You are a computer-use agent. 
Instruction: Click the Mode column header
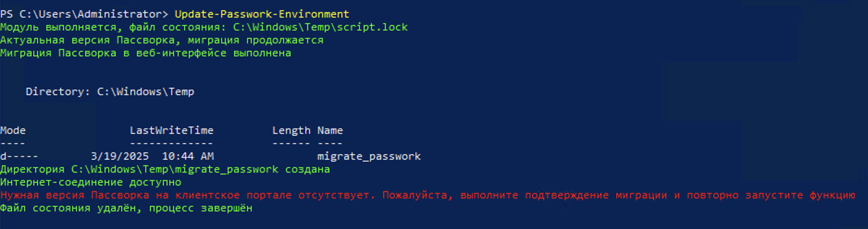[x=13, y=131]
